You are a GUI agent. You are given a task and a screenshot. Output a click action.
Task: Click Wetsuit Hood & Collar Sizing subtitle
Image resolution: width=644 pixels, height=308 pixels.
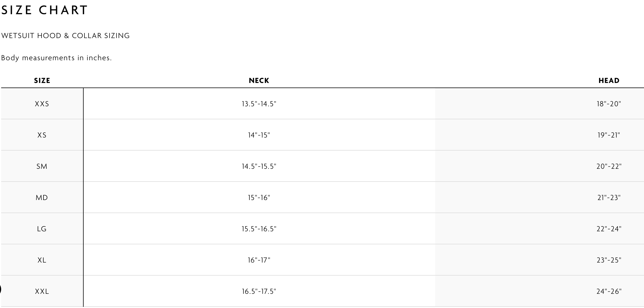(x=65, y=36)
